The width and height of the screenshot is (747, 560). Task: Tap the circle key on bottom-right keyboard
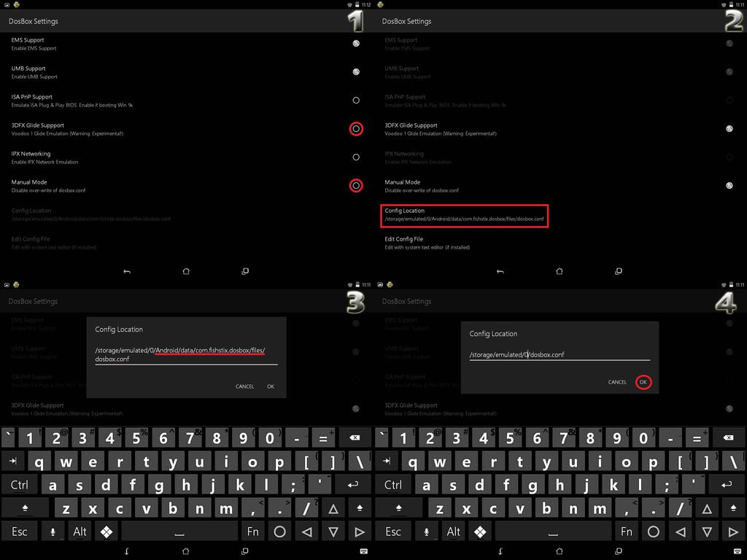[653, 532]
